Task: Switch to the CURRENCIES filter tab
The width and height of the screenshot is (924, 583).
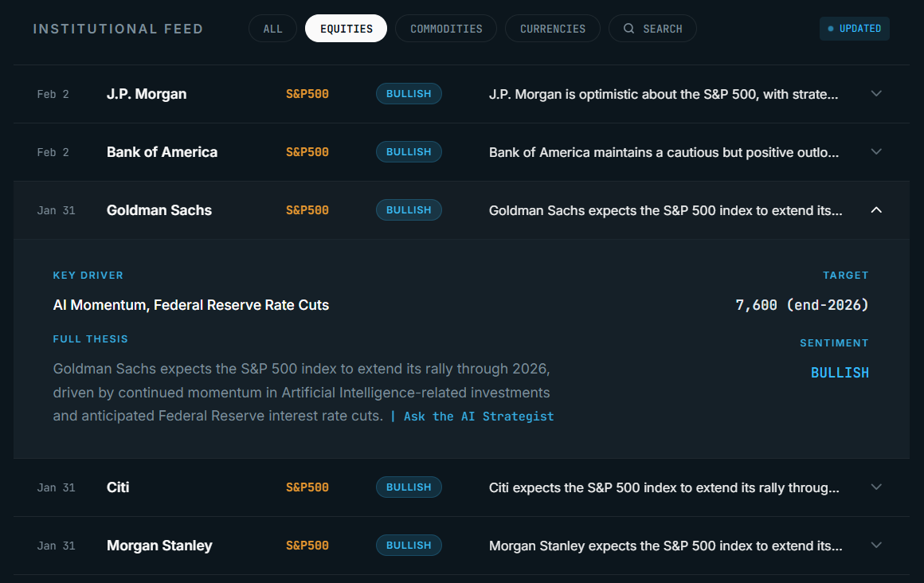Action: (x=553, y=29)
